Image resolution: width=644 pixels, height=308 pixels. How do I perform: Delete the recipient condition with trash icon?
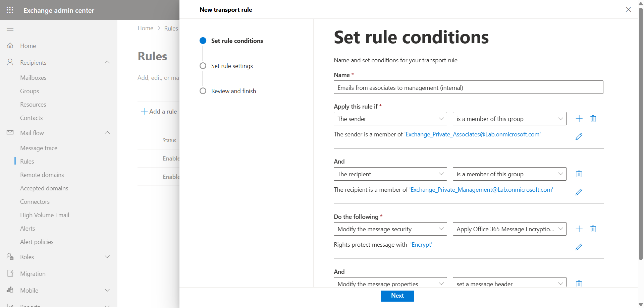click(579, 174)
